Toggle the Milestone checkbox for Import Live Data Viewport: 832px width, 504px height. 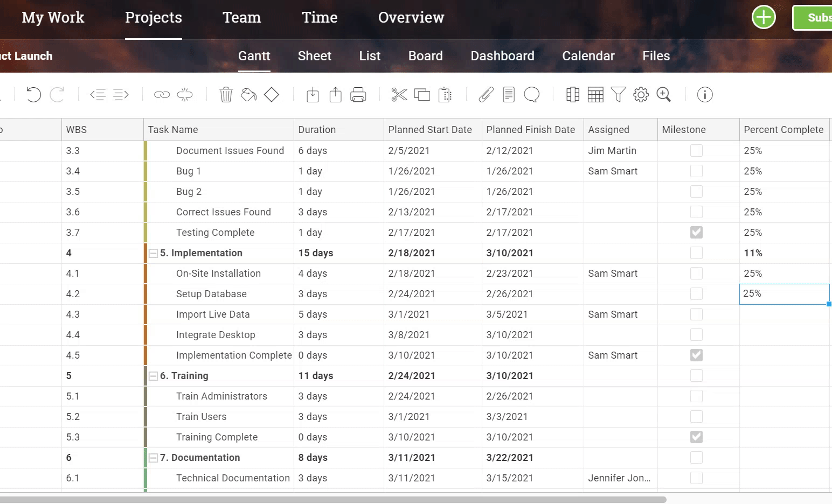coord(696,314)
